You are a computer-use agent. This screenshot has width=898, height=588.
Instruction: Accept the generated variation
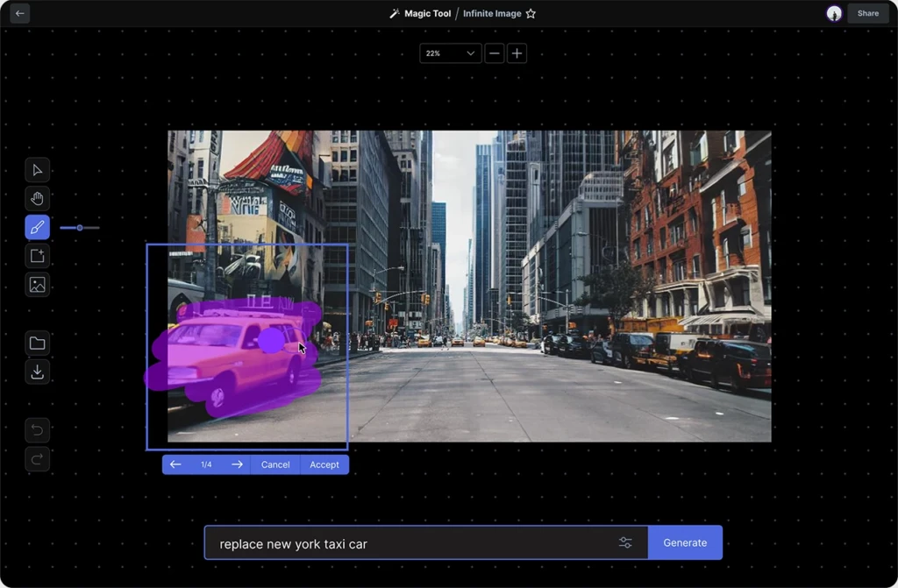(x=324, y=464)
